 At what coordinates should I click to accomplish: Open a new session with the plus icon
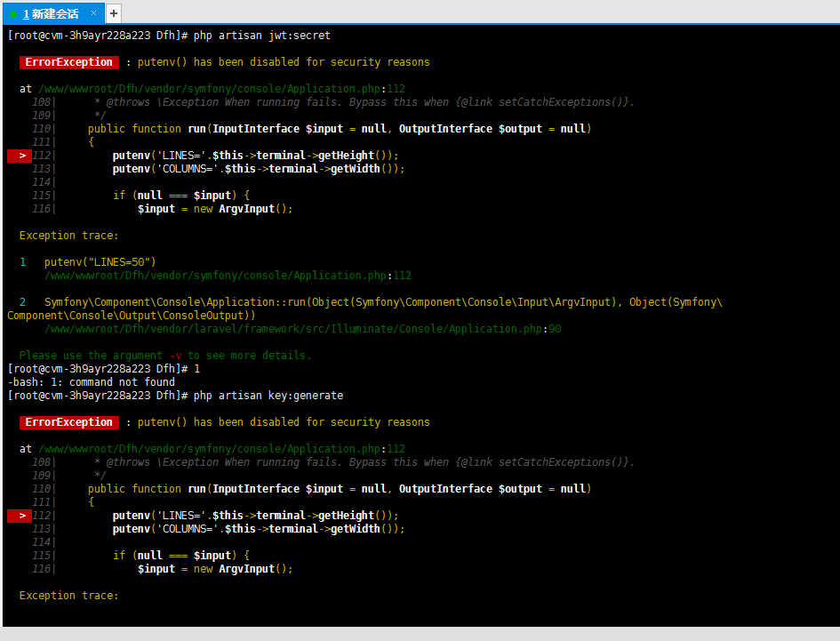tap(113, 13)
